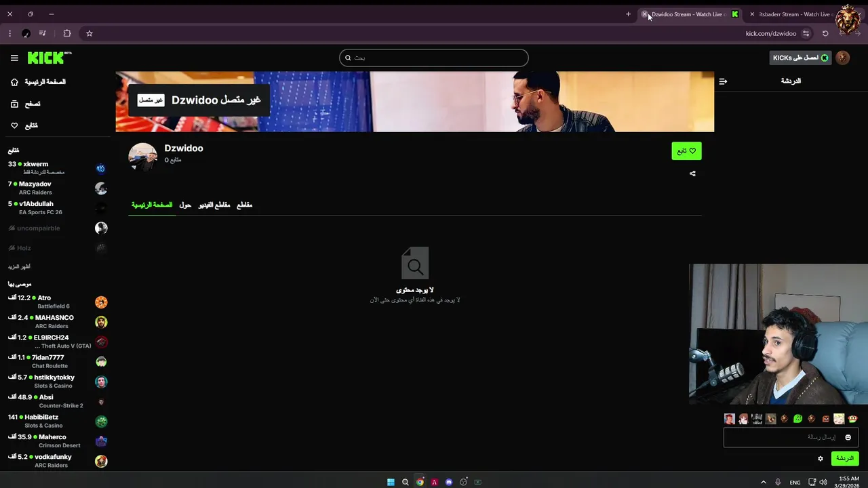Image resolution: width=868 pixels, height=488 pixels.
Task: Select the حول about tab
Action: (185, 205)
